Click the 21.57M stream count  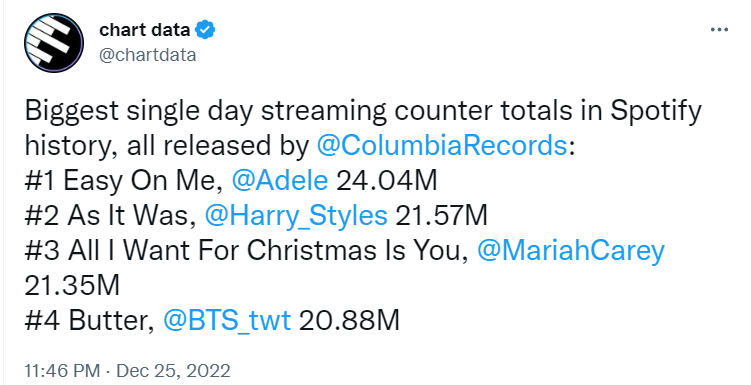coord(442,215)
